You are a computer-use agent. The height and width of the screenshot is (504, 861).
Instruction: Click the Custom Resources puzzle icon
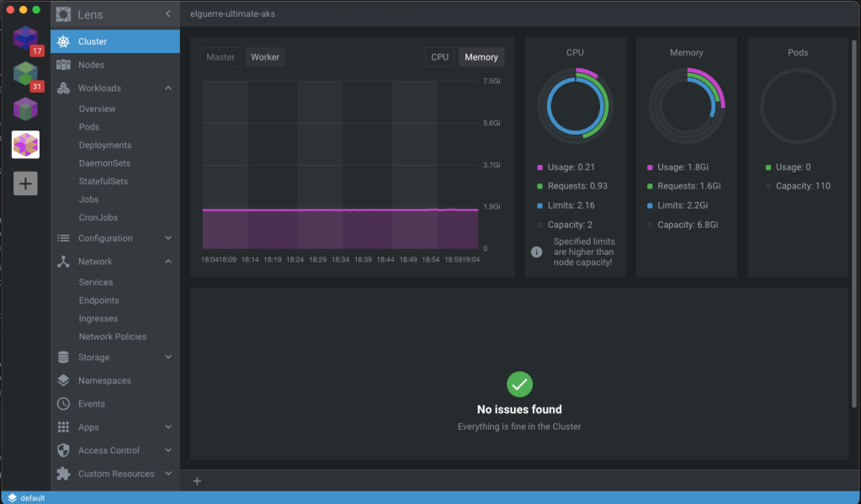click(x=63, y=474)
